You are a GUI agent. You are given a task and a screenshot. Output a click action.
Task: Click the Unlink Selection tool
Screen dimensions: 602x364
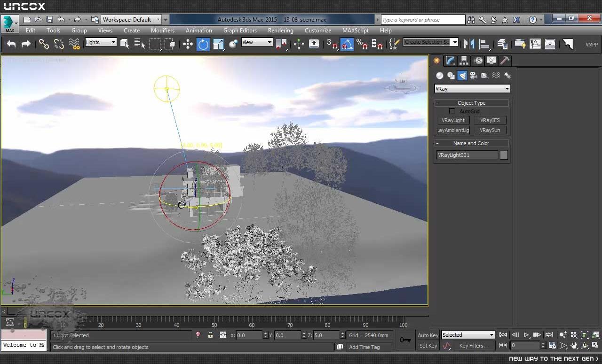coord(59,44)
